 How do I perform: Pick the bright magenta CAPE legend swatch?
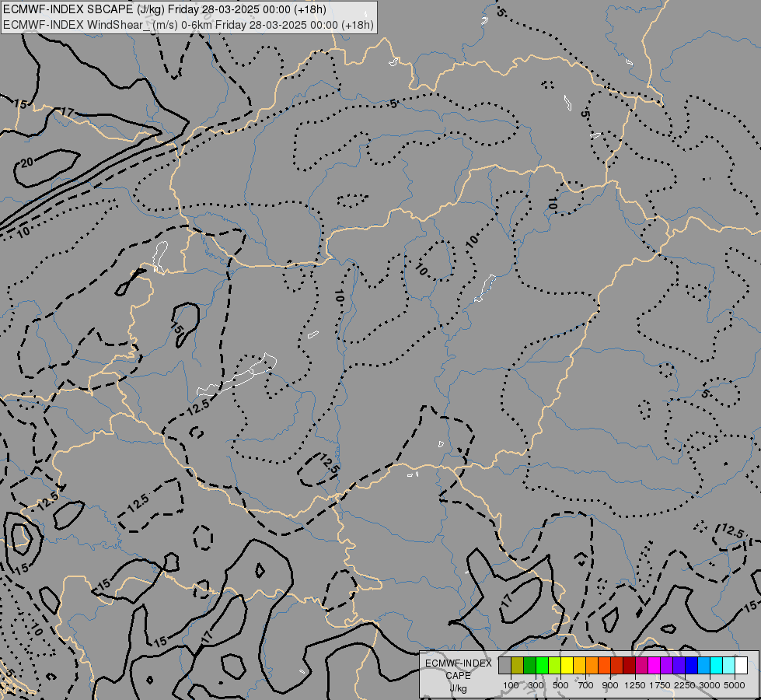click(x=655, y=666)
